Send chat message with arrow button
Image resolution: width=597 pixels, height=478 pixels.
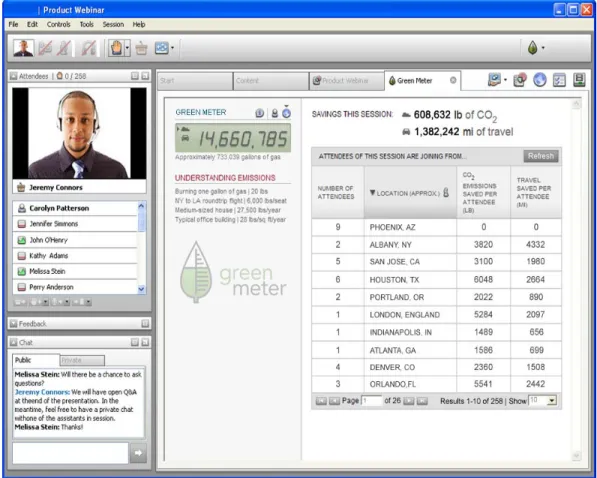(138, 453)
